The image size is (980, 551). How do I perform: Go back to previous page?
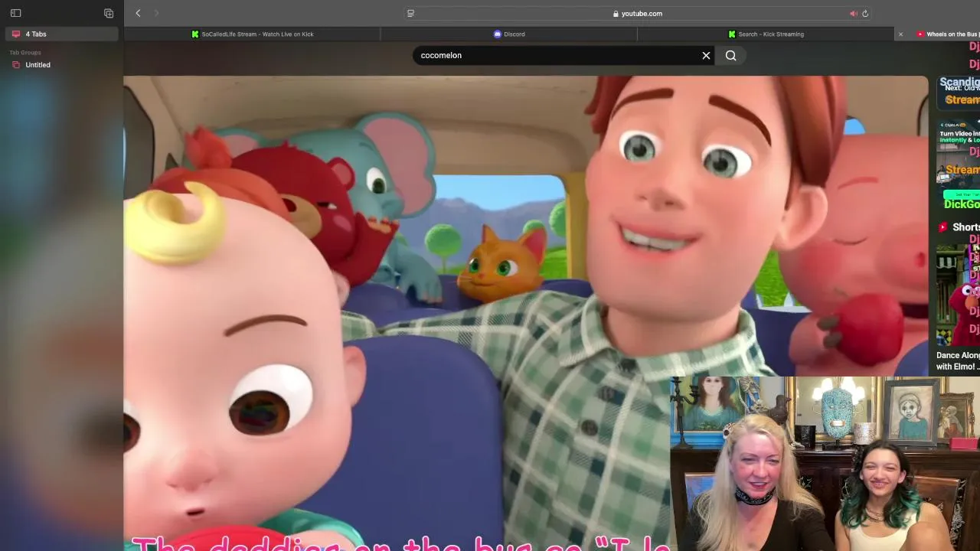tap(138, 13)
